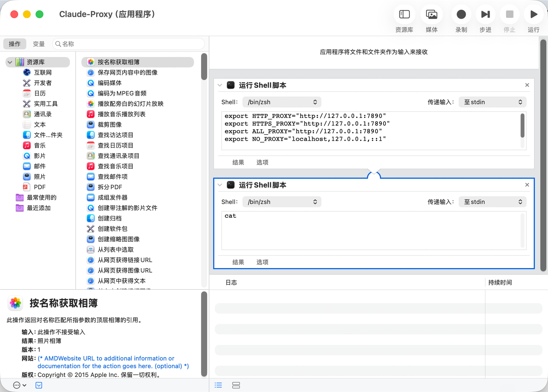Open the media browser (媒体)
548x392 pixels.
[432, 14]
